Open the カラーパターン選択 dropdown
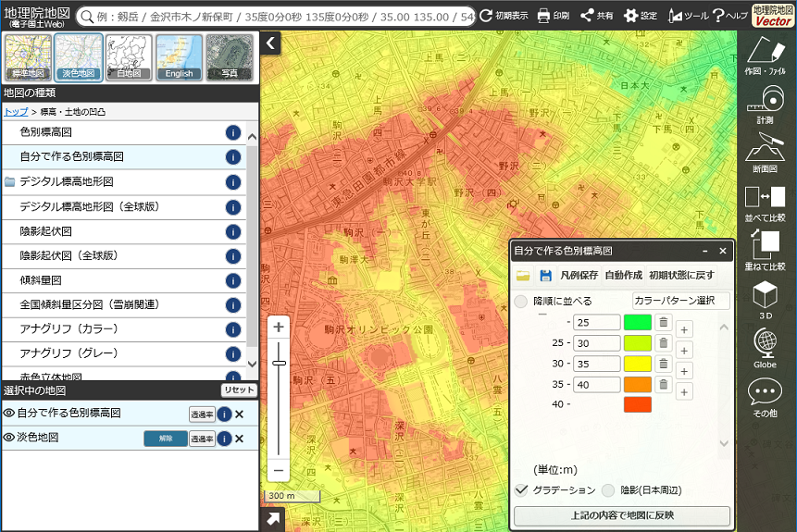This screenshot has height=532, width=797. (680, 301)
